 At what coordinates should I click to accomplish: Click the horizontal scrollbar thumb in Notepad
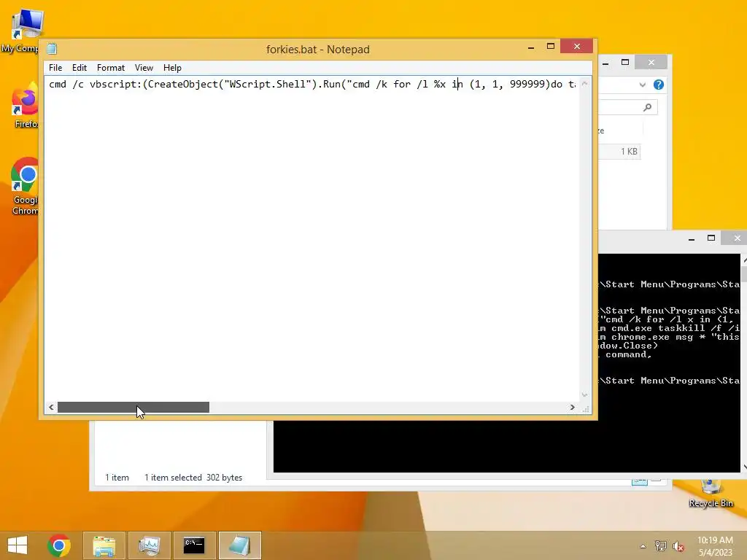point(133,407)
